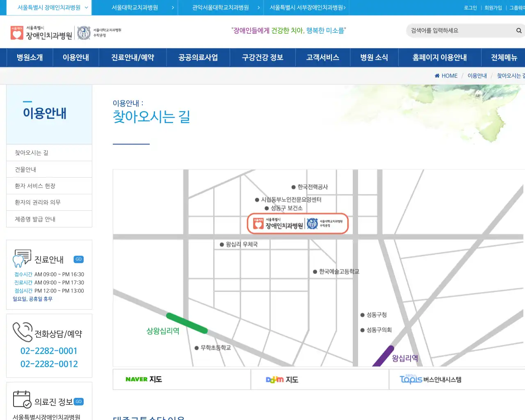Open TOPIS 버스안내시스템 link
The height and width of the screenshot is (420, 525).
tap(457, 379)
